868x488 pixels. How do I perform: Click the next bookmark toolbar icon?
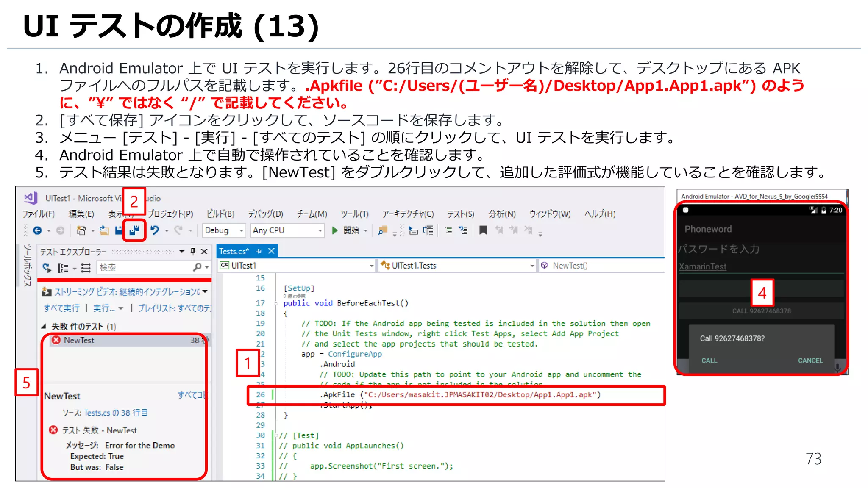(x=513, y=230)
